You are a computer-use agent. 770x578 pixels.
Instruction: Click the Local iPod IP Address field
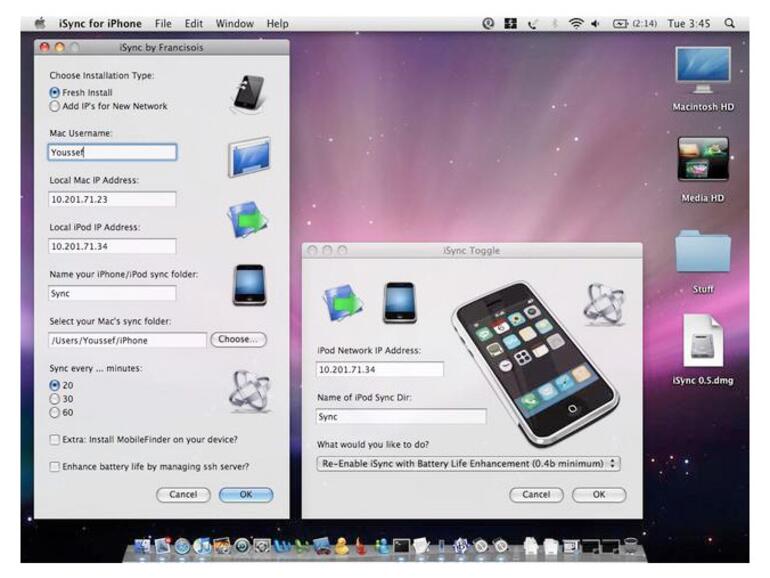coord(112,246)
